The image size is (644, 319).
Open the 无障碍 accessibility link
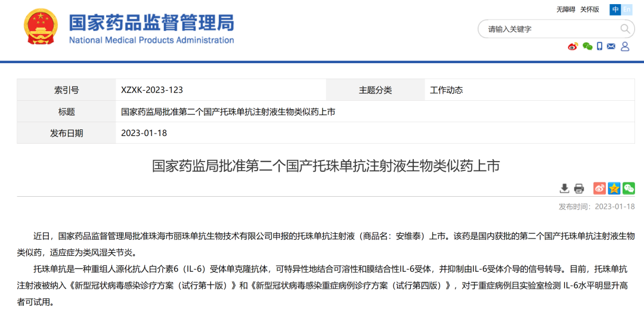tap(565, 10)
